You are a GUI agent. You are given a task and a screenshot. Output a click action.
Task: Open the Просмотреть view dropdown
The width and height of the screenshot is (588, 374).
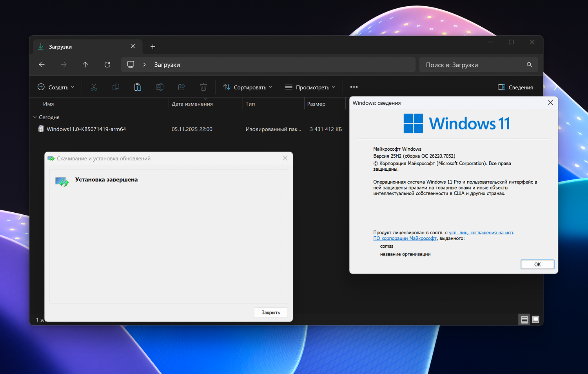310,87
